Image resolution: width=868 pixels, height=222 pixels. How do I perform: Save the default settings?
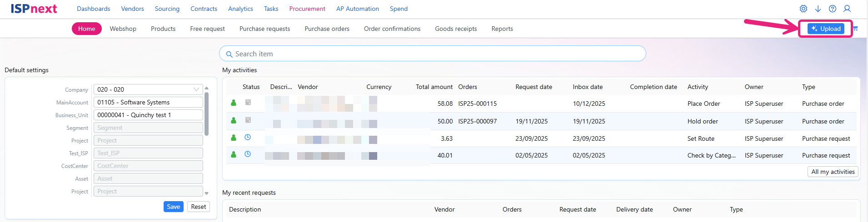point(174,207)
